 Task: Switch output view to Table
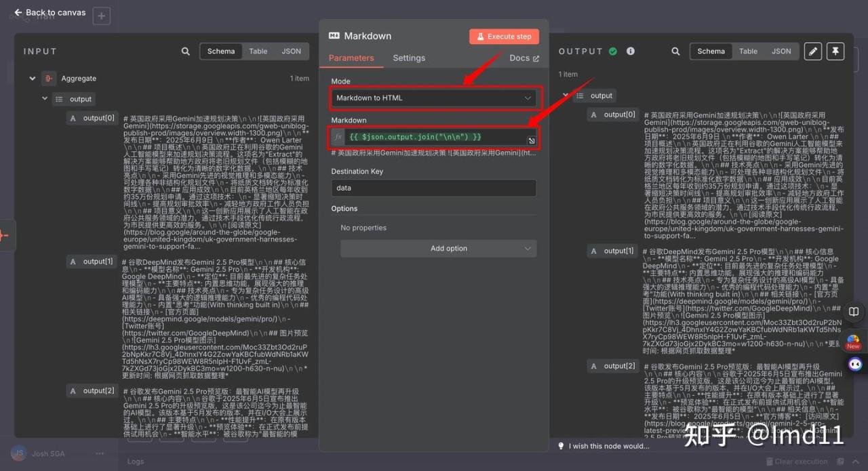pos(748,52)
